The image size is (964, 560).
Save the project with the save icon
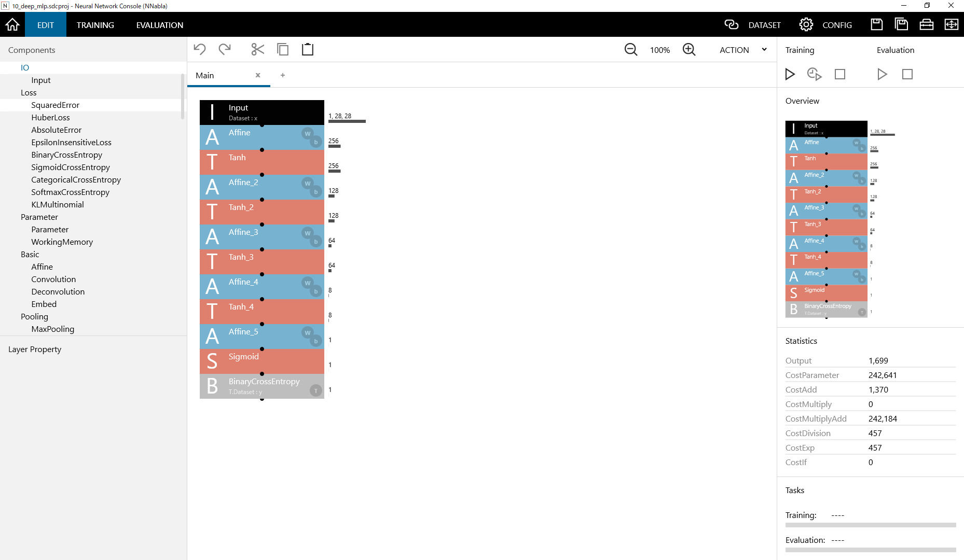click(876, 24)
